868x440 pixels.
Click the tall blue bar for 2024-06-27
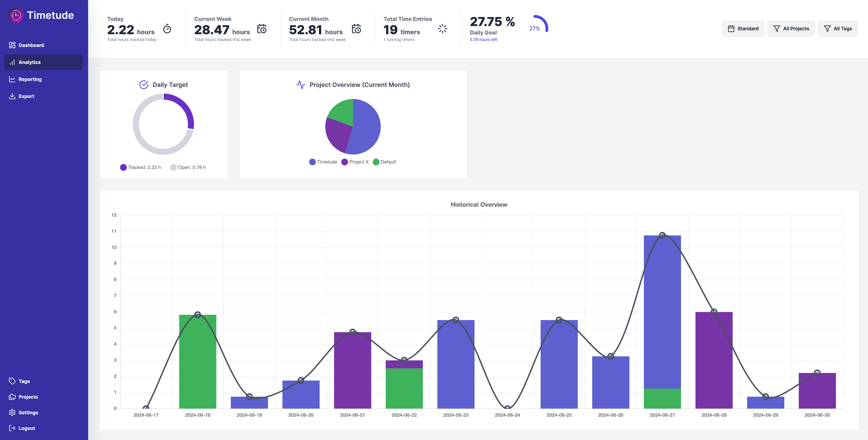(662, 312)
